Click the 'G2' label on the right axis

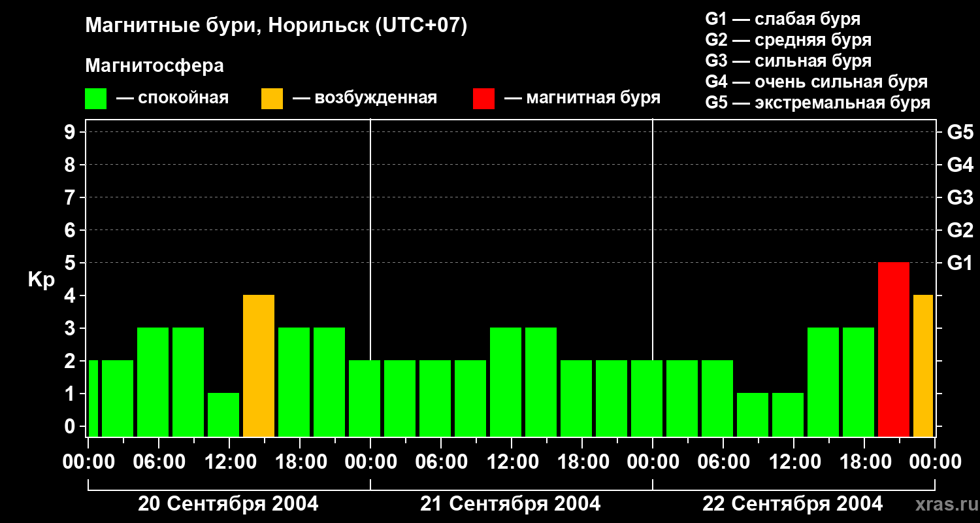[x=960, y=230]
